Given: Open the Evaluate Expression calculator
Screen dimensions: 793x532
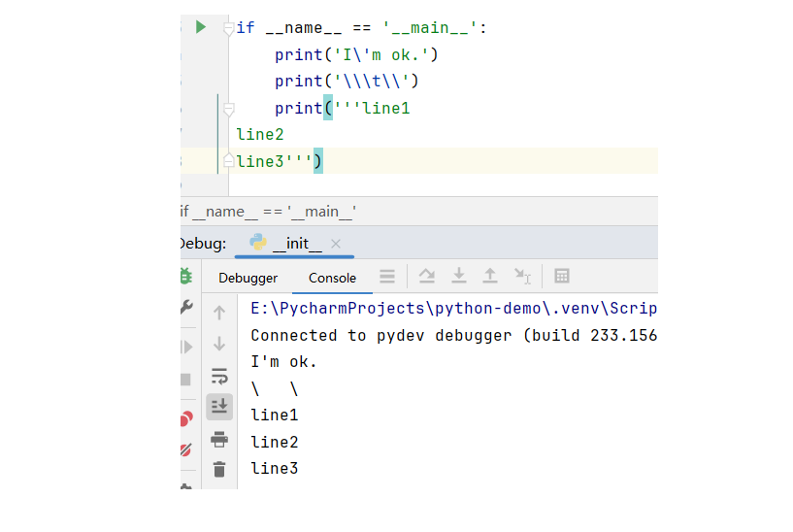Looking at the screenshot, I should [x=561, y=277].
